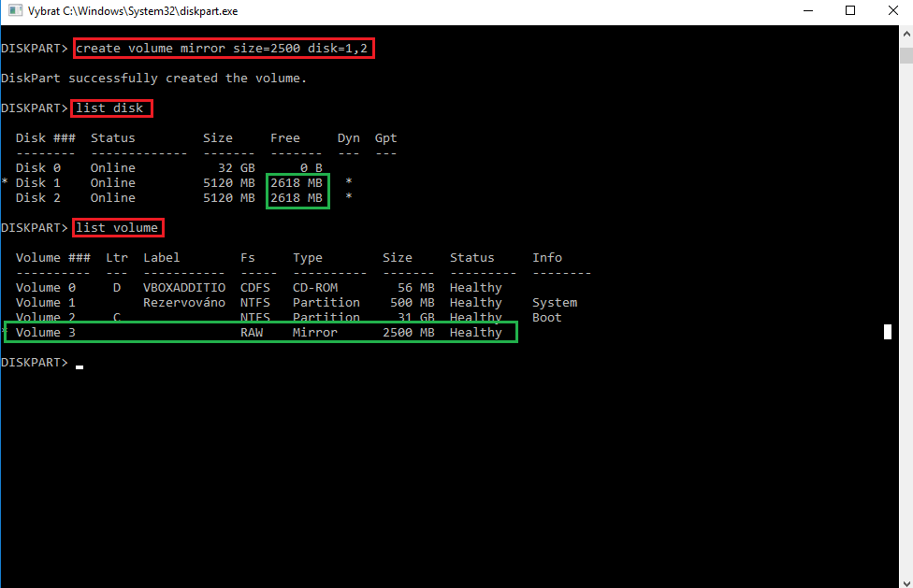
Task: Click the Rezervováno label of Volume 1
Action: coord(183,303)
